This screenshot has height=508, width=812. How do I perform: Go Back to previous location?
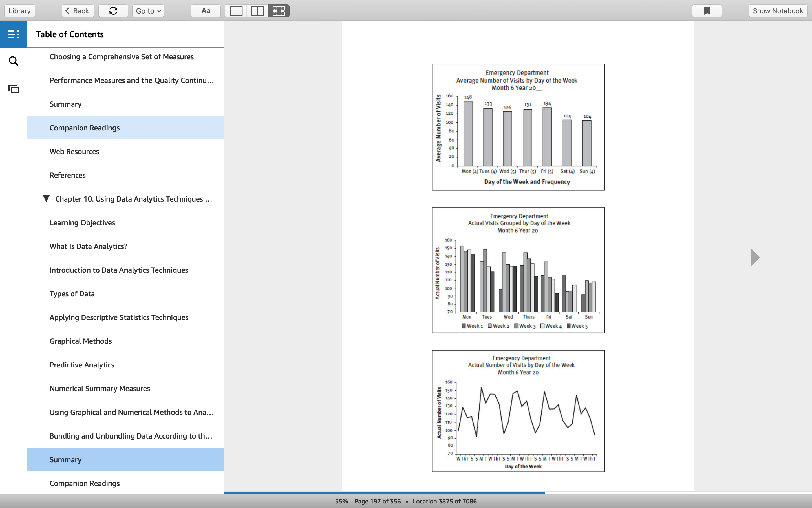click(78, 11)
